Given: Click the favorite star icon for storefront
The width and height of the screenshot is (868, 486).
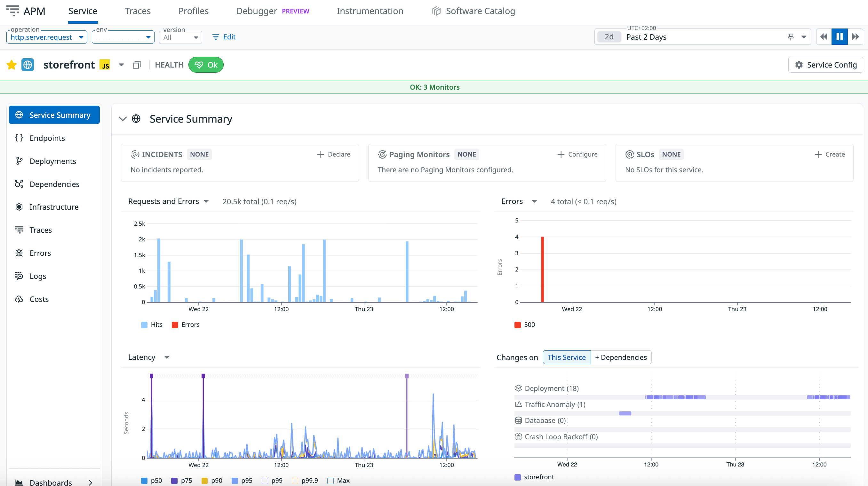Looking at the screenshot, I should coord(12,65).
